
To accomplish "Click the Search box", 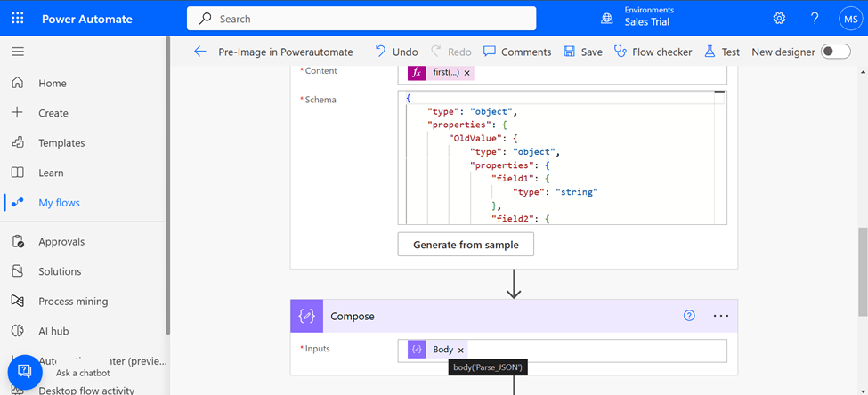I will (x=361, y=19).
